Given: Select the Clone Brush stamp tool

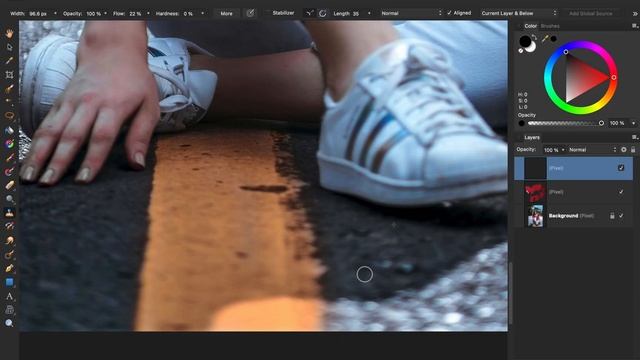Looking at the screenshot, I should (x=9, y=213).
